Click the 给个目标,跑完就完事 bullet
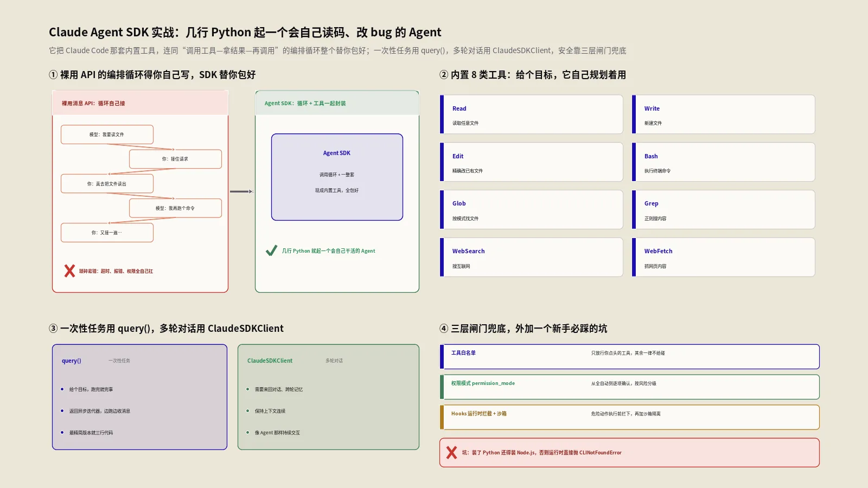Viewport: 868px width, 488px height. tap(91, 389)
